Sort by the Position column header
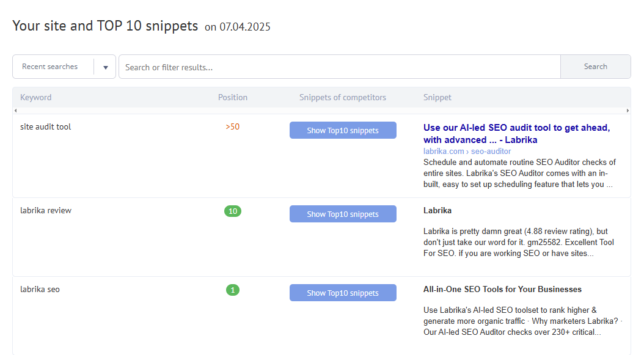The height and width of the screenshot is (355, 644). (x=232, y=97)
